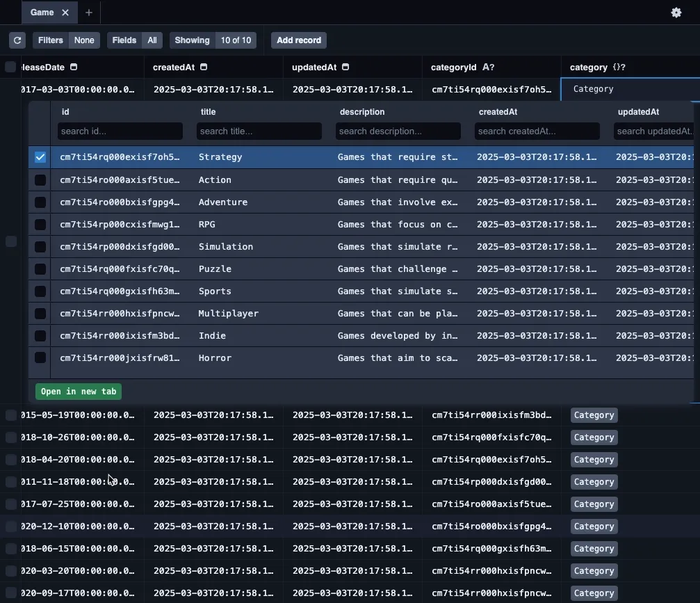This screenshot has height=603, width=700.
Task: Click the createdAt column date icon
Action: pyautogui.click(x=204, y=67)
